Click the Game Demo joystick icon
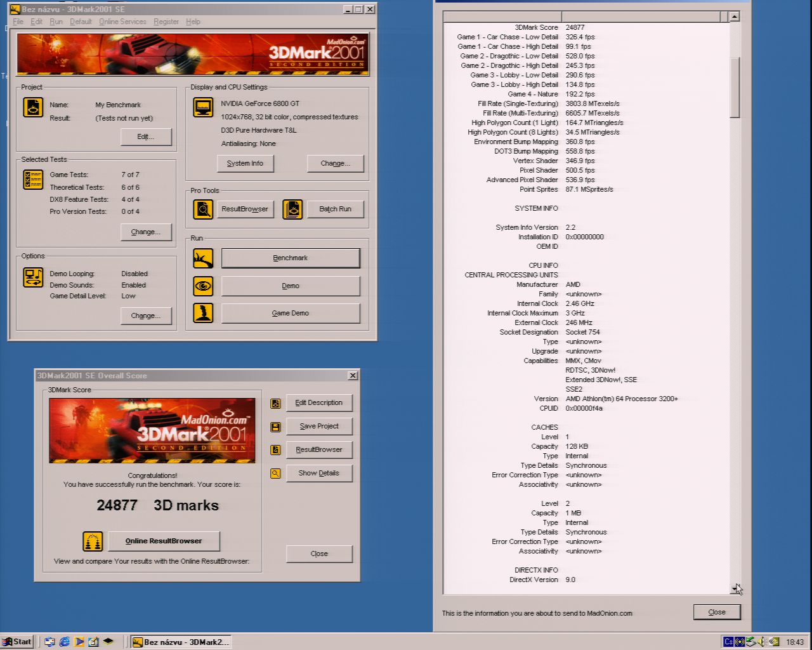Screen dimensions: 812x650 [x=203, y=313]
